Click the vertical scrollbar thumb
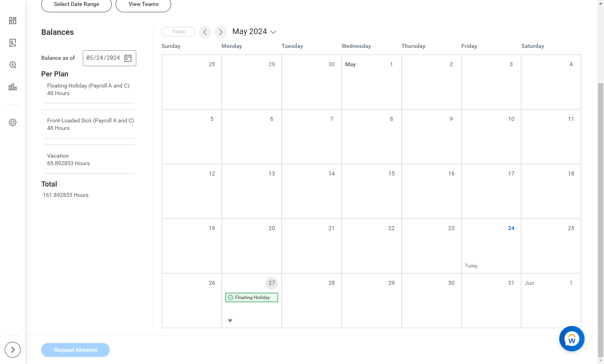The height and width of the screenshot is (364, 604). pos(600,220)
